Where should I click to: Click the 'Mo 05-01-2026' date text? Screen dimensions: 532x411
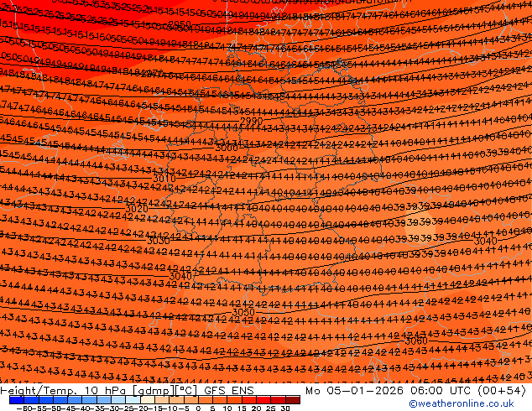coord(355,391)
